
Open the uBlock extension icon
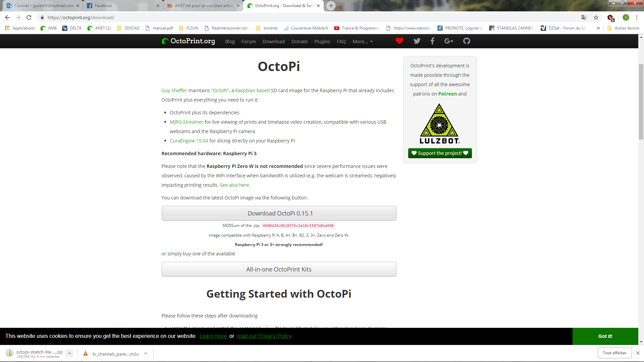[610, 18]
